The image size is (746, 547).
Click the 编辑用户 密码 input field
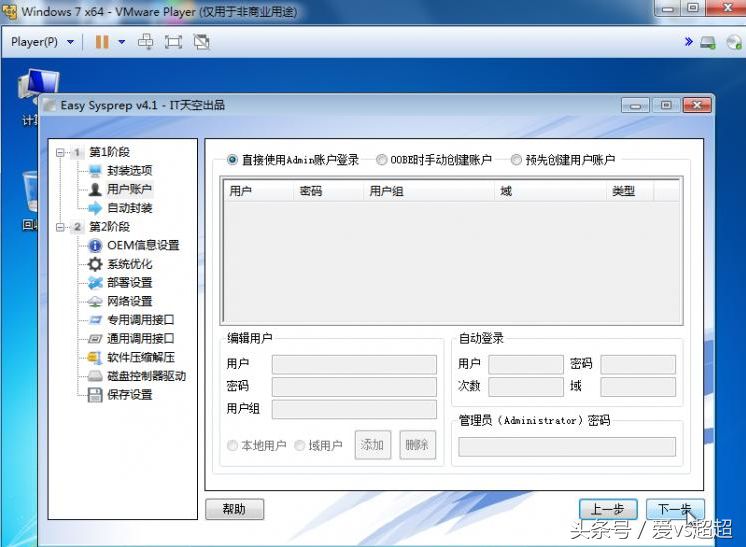[354, 387]
